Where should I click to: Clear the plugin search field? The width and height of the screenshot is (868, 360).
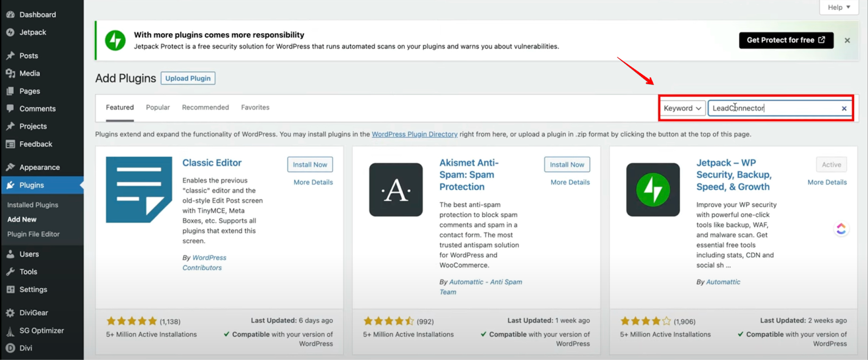[x=844, y=108]
